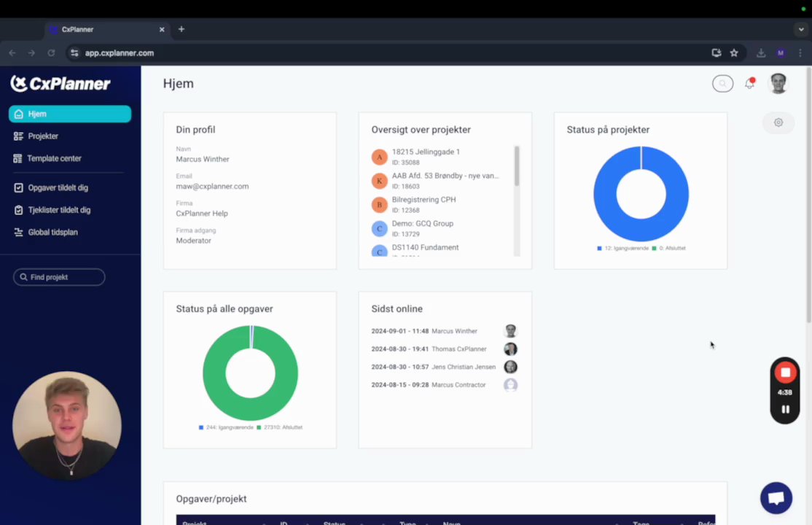Click the Hjem home icon
This screenshot has height=525, width=812.
(x=19, y=114)
